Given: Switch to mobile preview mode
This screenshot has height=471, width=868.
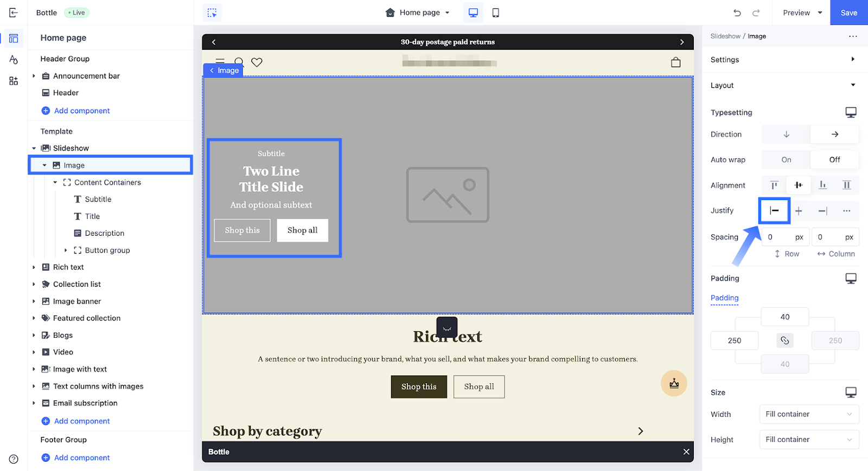Looking at the screenshot, I should [x=495, y=12].
